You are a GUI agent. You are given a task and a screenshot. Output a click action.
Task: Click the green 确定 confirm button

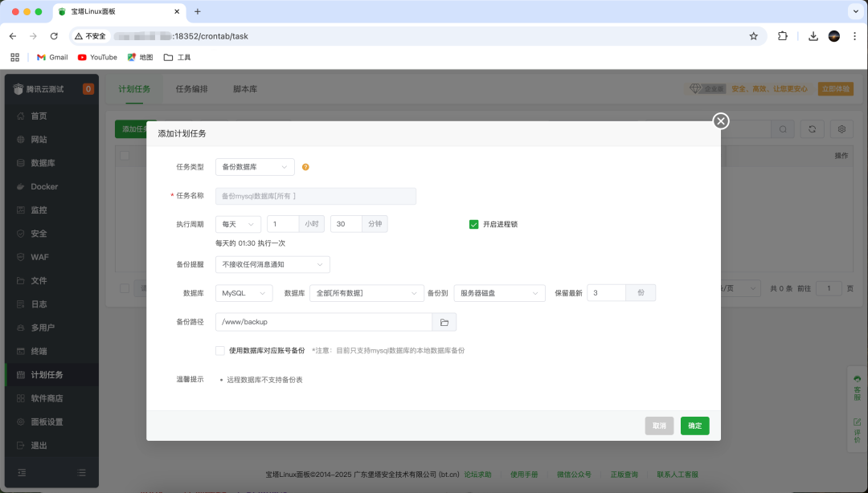coord(694,426)
